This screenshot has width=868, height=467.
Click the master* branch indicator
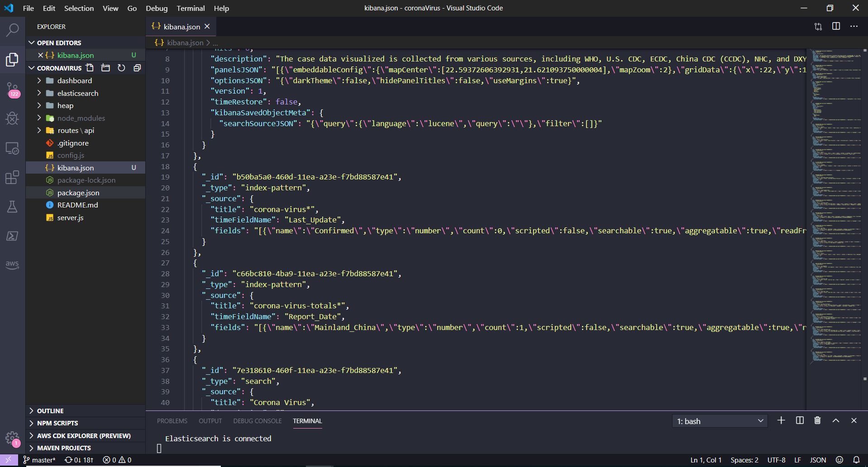click(x=39, y=460)
